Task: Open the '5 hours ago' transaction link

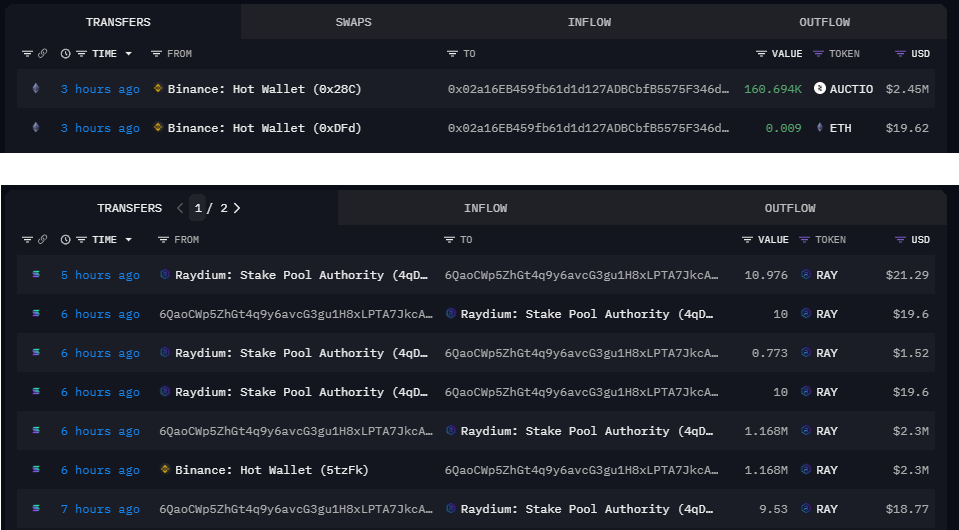Action: tap(100, 275)
